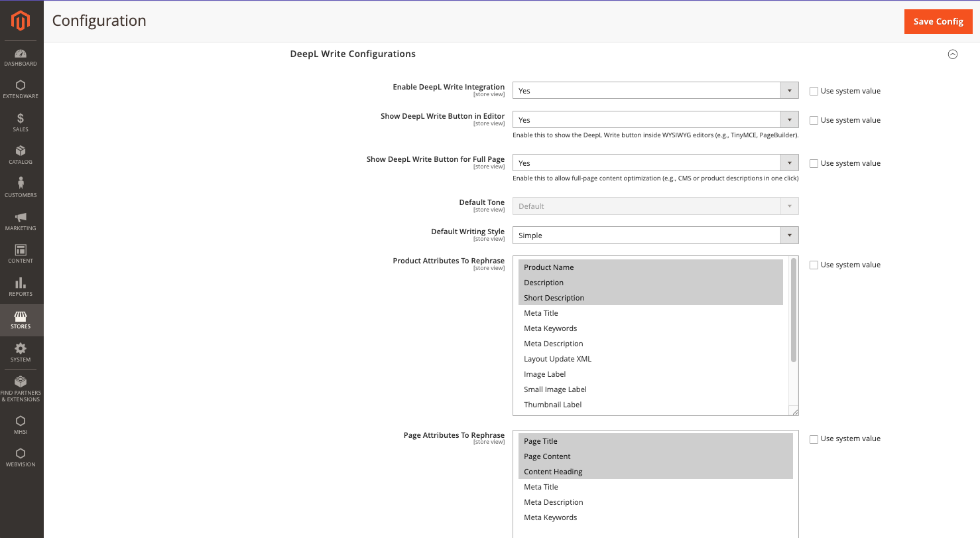Select Meta Title in product attributes list
The image size is (980, 538).
[x=650, y=313]
